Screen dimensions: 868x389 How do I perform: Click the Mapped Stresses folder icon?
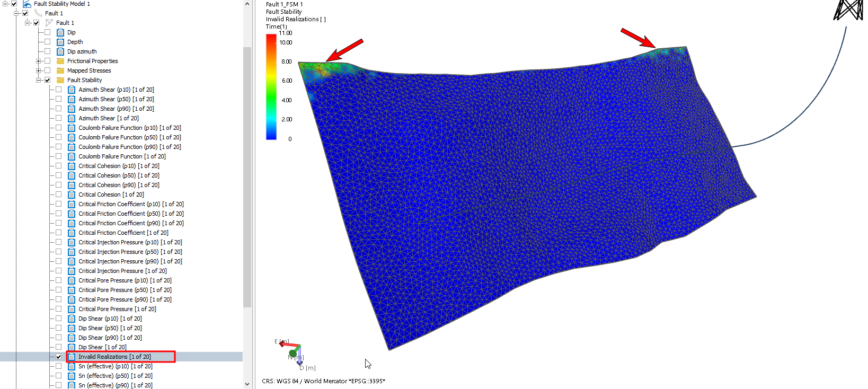(x=60, y=70)
